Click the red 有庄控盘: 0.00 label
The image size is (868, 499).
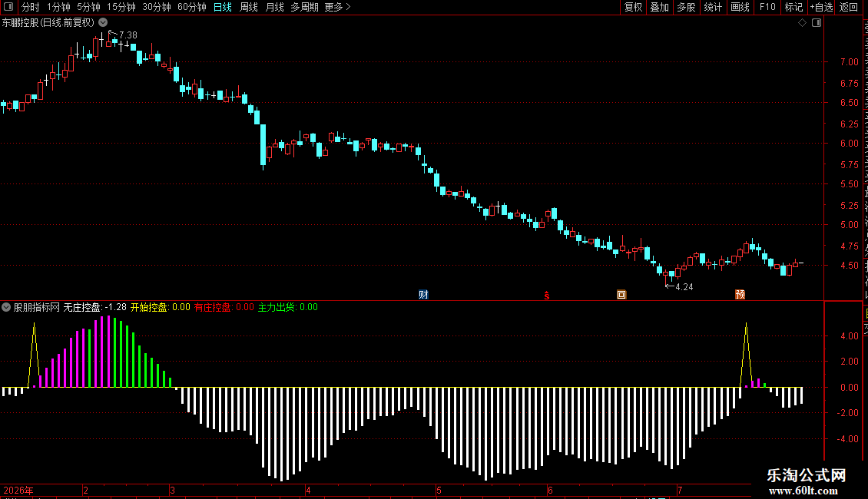tap(224, 307)
